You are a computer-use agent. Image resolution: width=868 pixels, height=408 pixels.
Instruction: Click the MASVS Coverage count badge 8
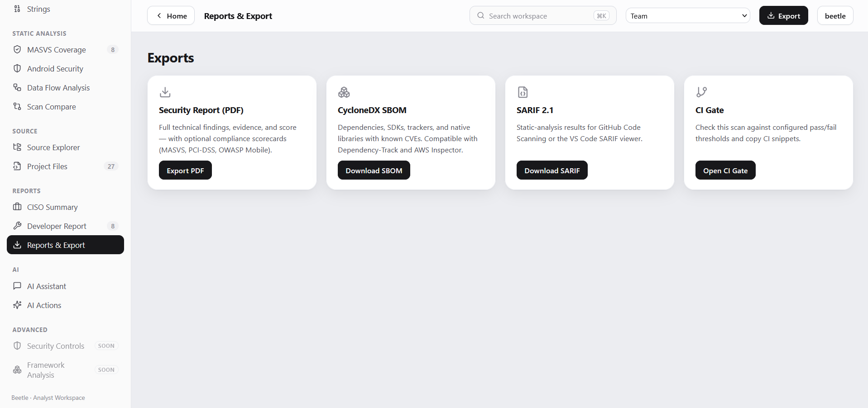113,50
